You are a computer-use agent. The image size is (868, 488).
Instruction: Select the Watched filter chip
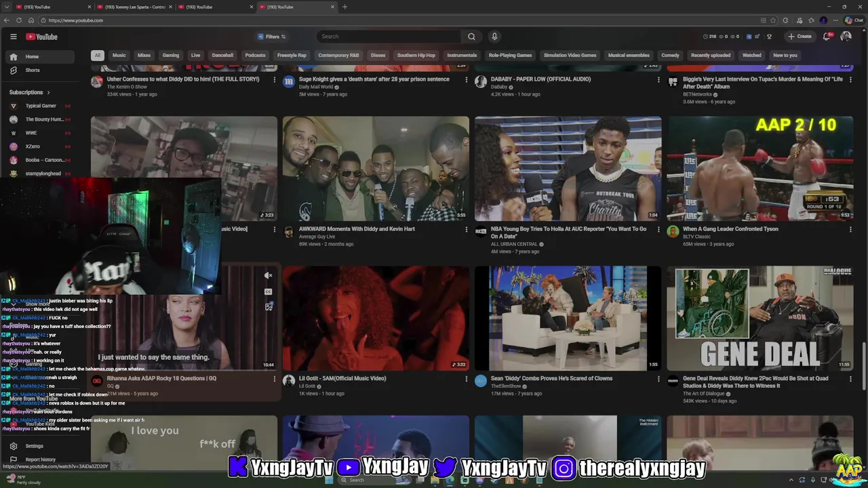coord(751,56)
